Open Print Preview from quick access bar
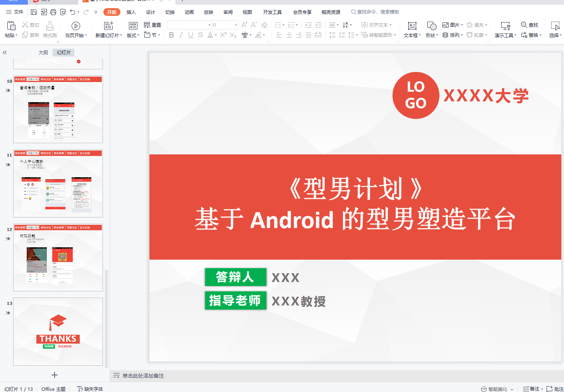Screen dimensions: 564x392 [63, 12]
